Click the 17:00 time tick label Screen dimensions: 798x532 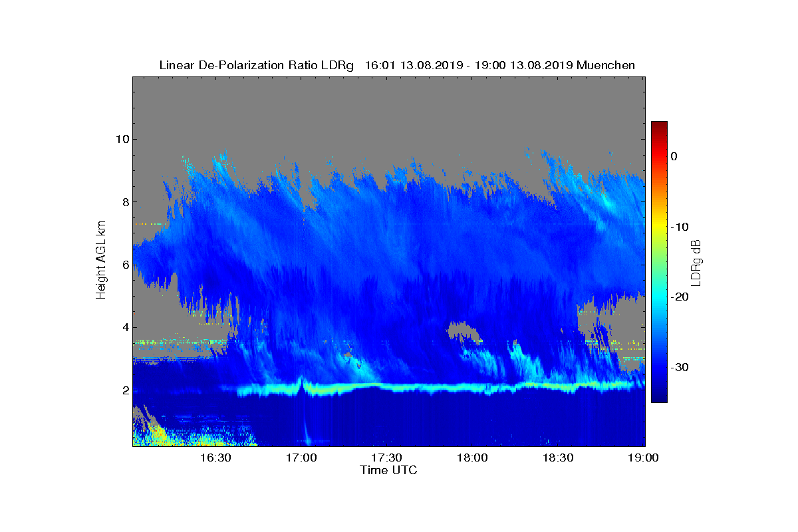301,458
